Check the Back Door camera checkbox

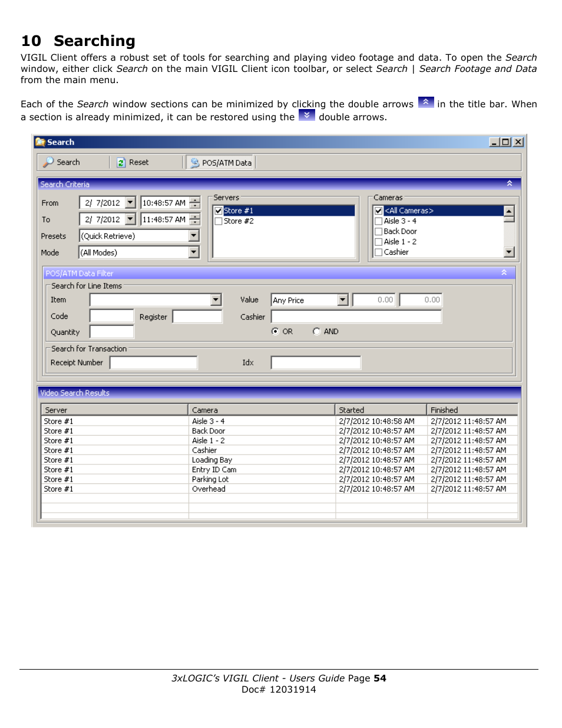[379, 232]
